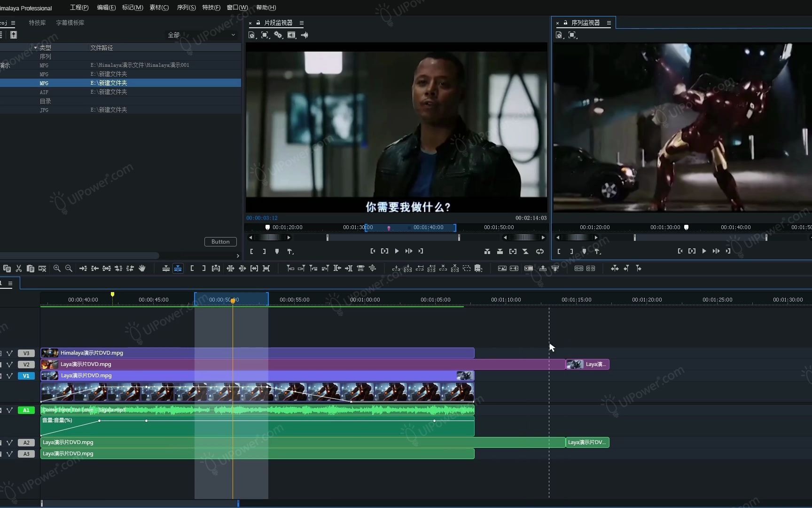Select V1 track label
The width and height of the screenshot is (812, 508).
pyautogui.click(x=26, y=376)
